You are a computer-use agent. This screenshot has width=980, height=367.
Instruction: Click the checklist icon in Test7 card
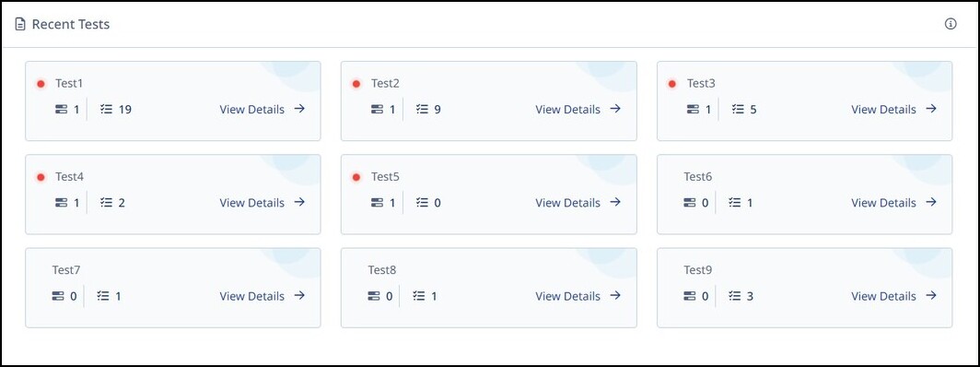point(103,296)
